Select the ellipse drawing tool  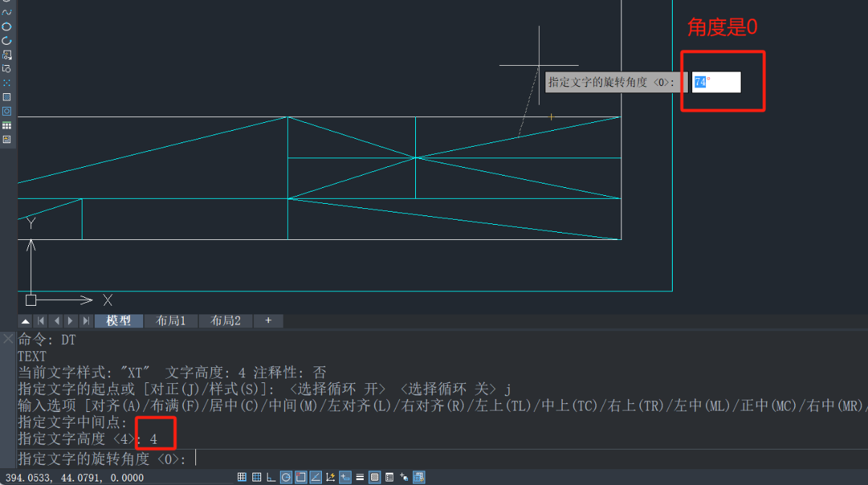point(7,27)
